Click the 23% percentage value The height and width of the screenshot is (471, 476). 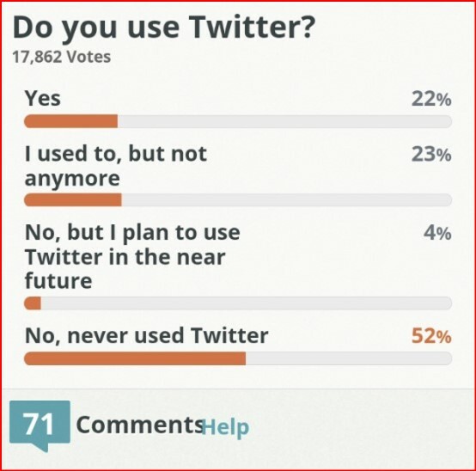[x=431, y=154]
